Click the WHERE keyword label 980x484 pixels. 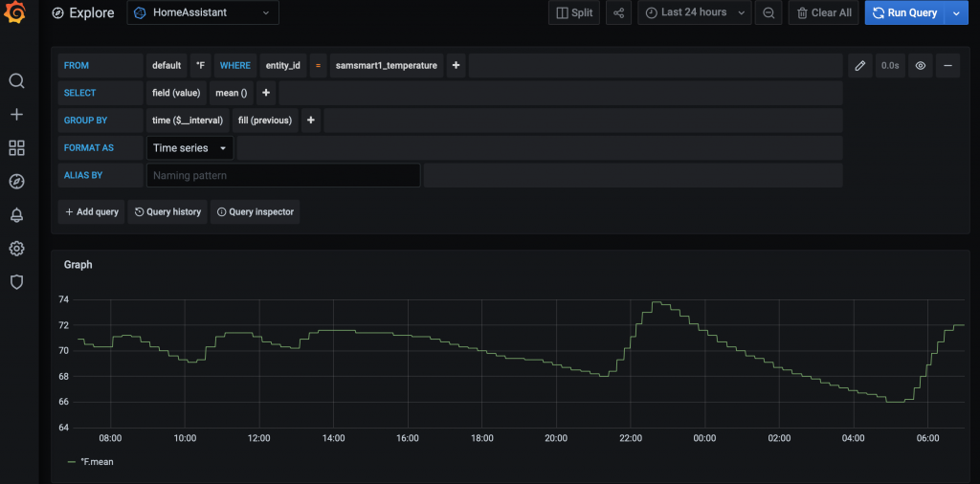coord(235,66)
